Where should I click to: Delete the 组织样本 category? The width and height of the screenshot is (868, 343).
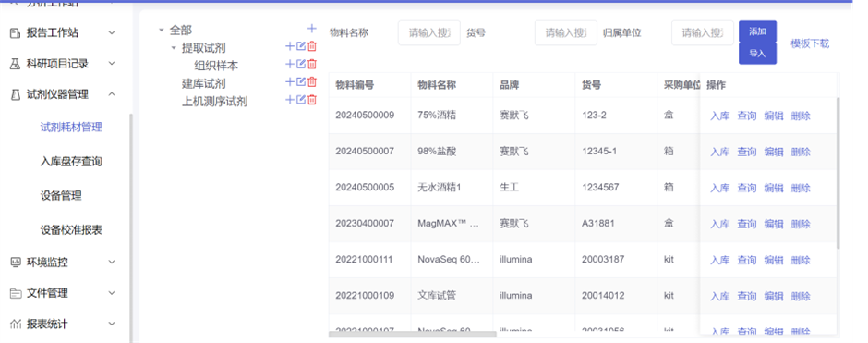coord(312,65)
